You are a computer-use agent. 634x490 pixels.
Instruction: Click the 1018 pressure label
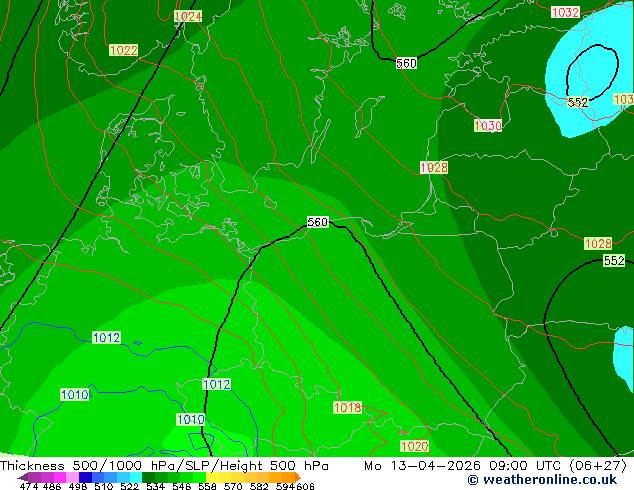tap(347, 407)
